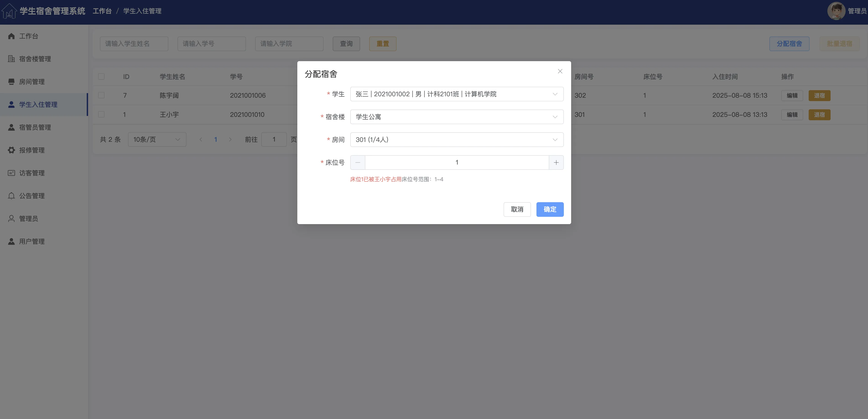Image resolution: width=868 pixels, height=419 pixels.
Task: Click the card icon for 访客管理
Action: [11, 173]
